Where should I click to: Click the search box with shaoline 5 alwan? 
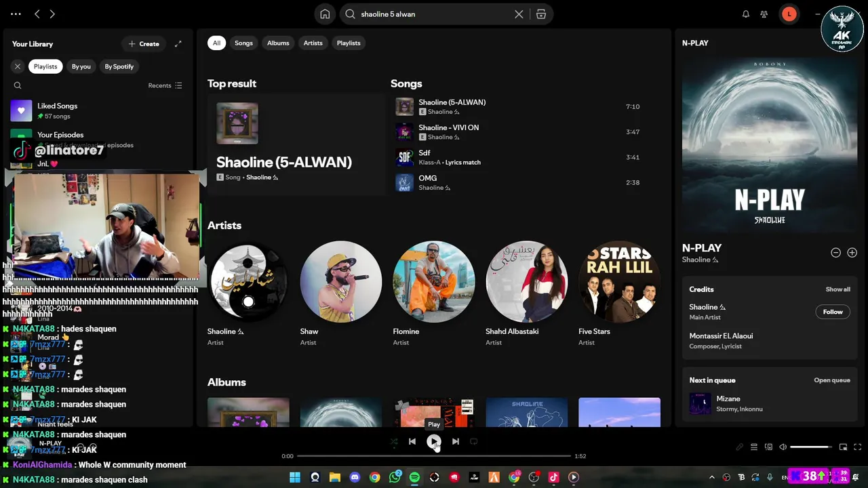(434, 14)
